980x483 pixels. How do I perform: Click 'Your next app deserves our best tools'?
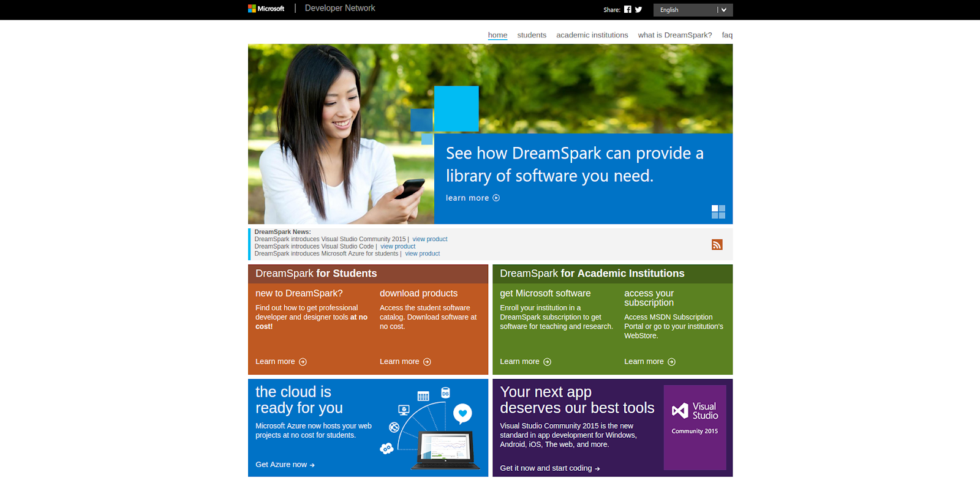[577, 400]
